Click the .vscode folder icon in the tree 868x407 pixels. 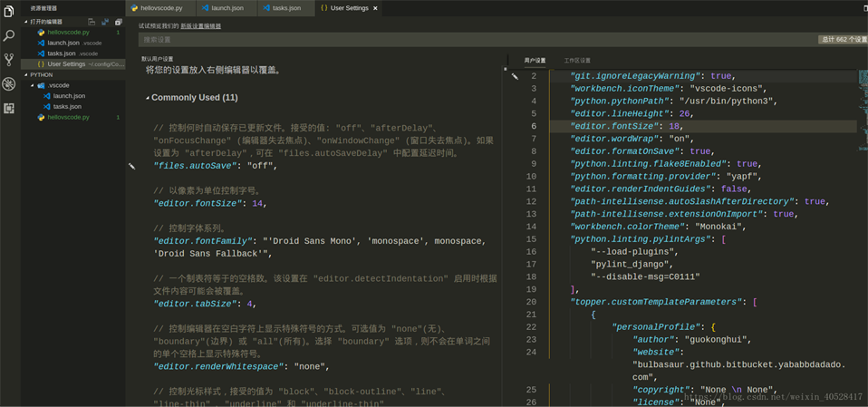(41, 86)
